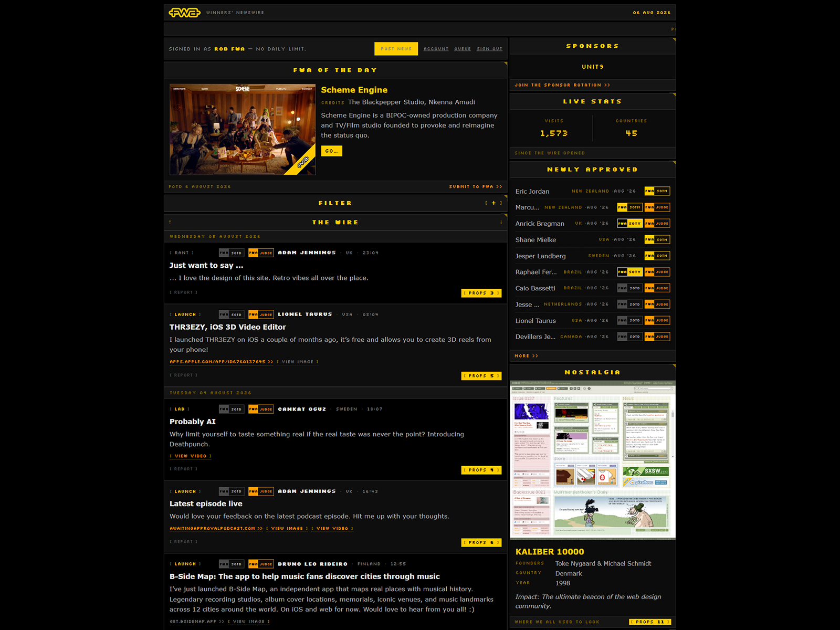Click the SOTD badge on the 'Latest episode live' post
This screenshot has height=630, width=840.
pos(232,491)
